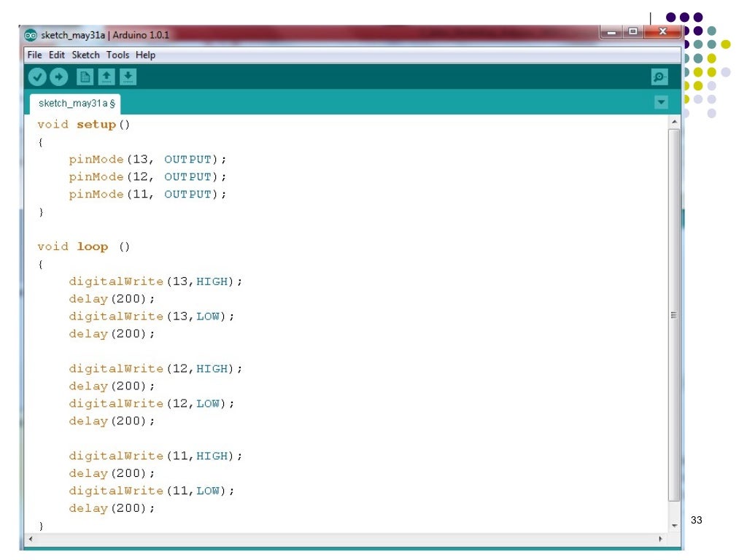747x560 pixels.
Task: Open the Edit menu
Action: (x=57, y=55)
